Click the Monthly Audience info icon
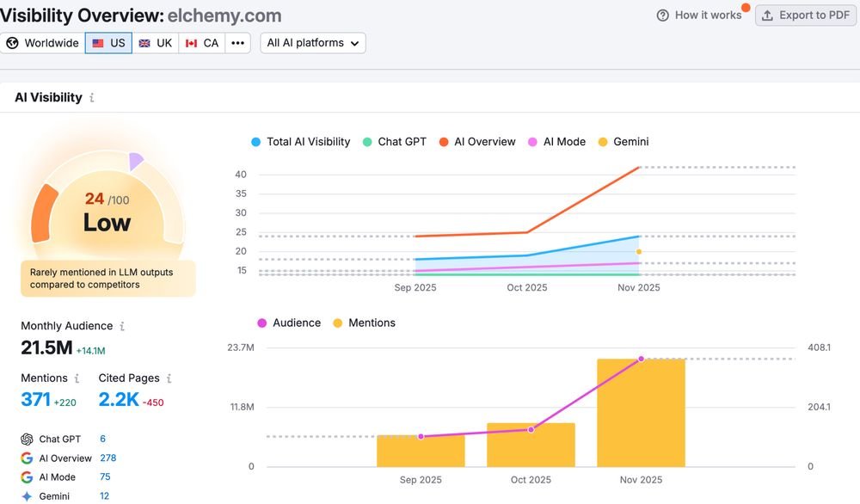This screenshot has width=860, height=504. tap(122, 326)
